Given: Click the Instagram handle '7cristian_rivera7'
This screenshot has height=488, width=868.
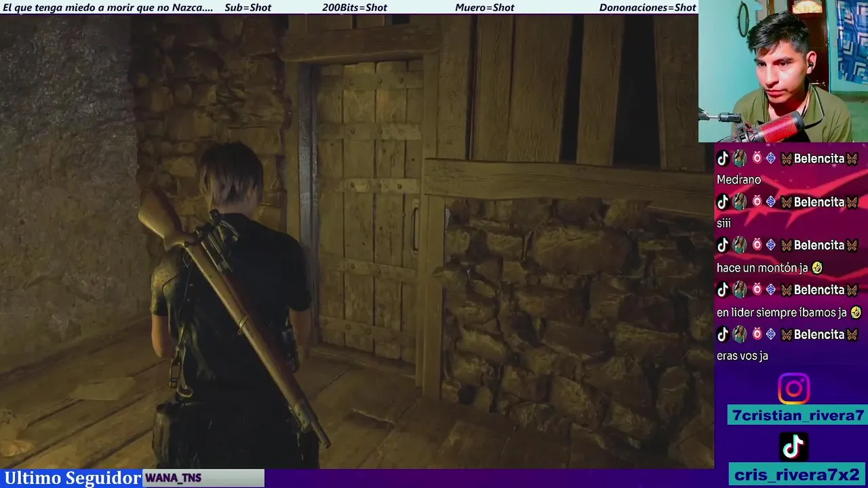Looking at the screenshot, I should point(797,416).
